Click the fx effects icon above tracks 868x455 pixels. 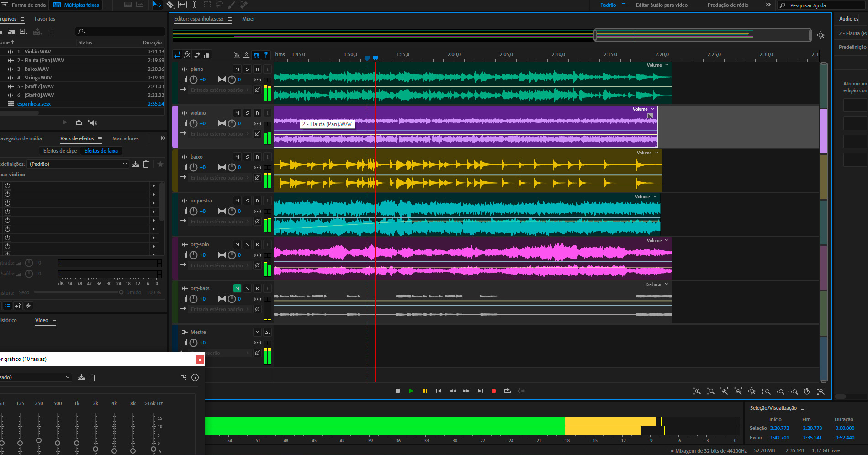[187, 55]
